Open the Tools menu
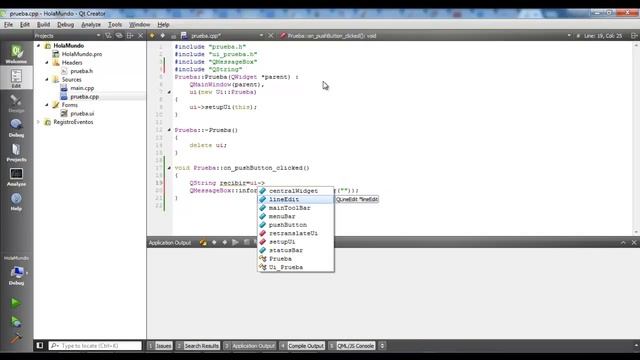Screen dimensions: 640x360 (x=115, y=24)
